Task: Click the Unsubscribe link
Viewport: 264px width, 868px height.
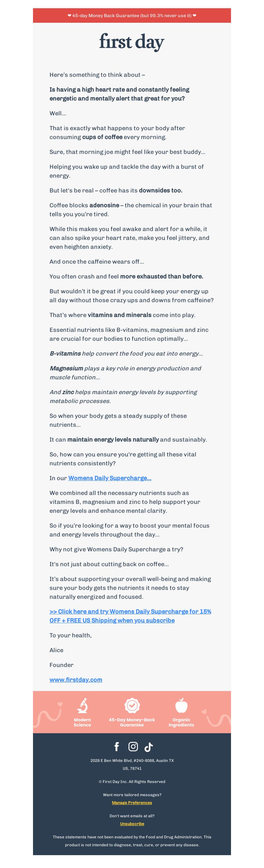Action: coord(132,824)
